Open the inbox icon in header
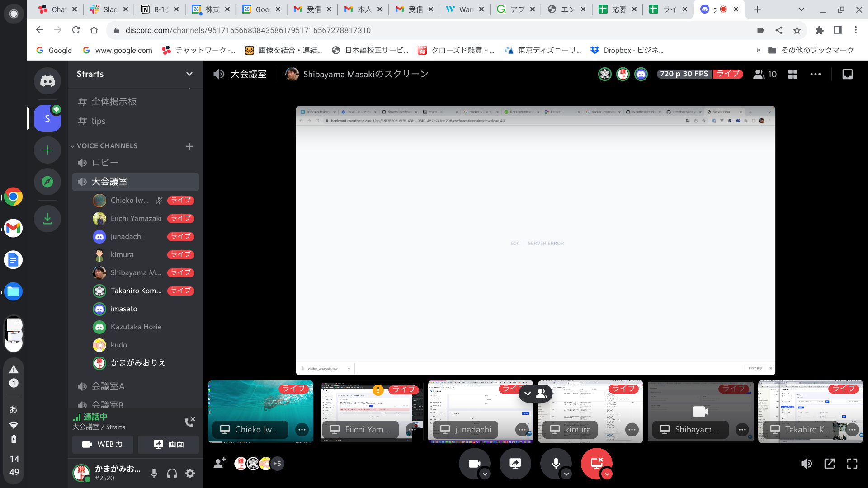 848,74
